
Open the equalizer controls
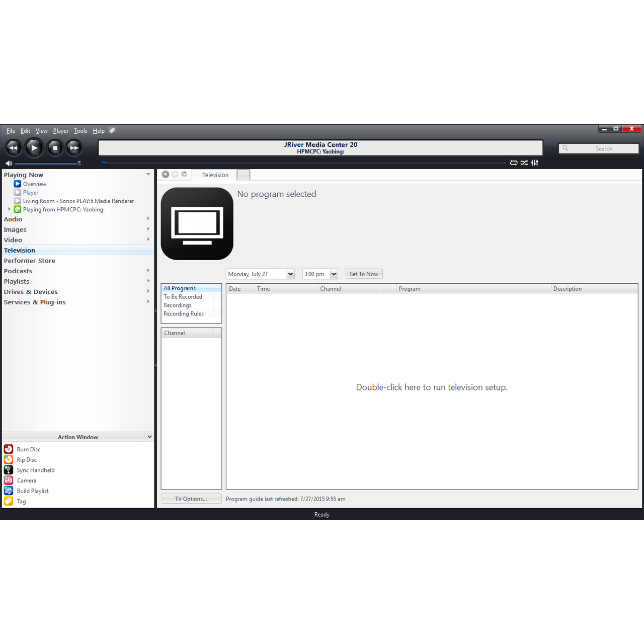coord(535,163)
